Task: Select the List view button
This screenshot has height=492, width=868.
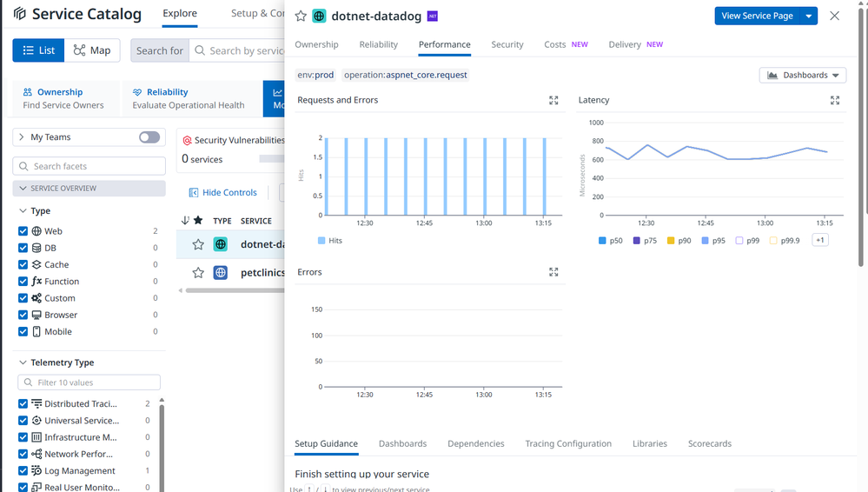Action: click(x=38, y=50)
